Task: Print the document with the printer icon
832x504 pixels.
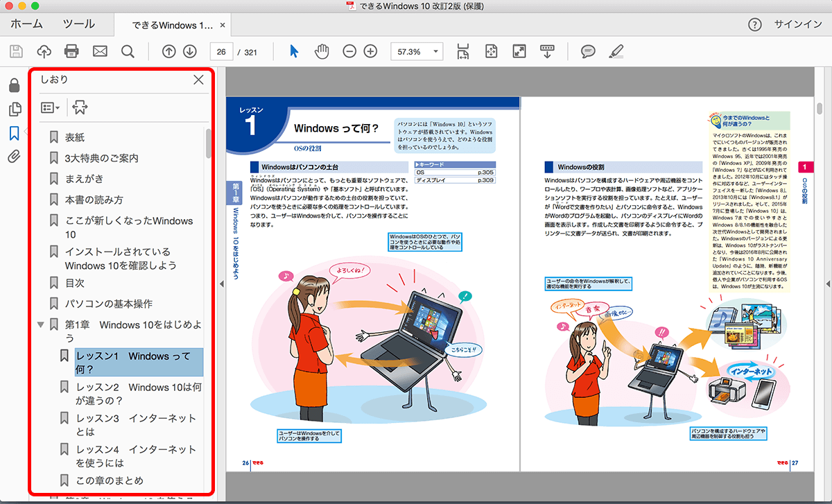Action: point(71,51)
